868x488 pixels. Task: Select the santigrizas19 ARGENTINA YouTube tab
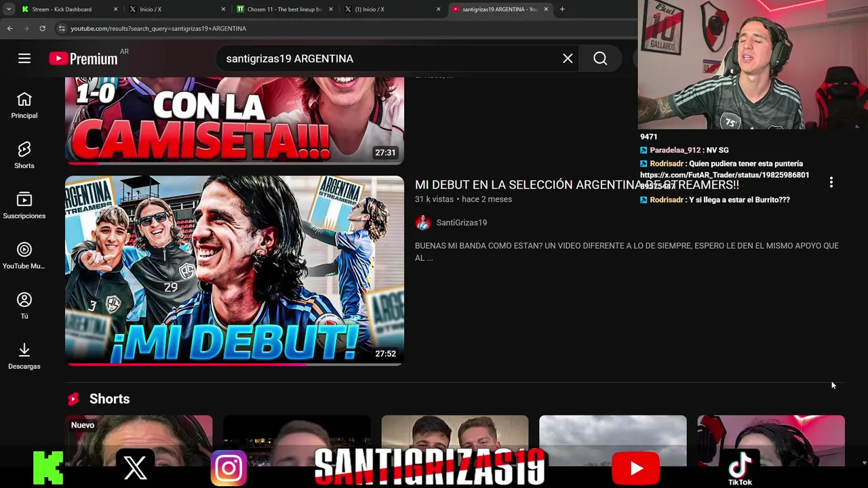tap(499, 9)
